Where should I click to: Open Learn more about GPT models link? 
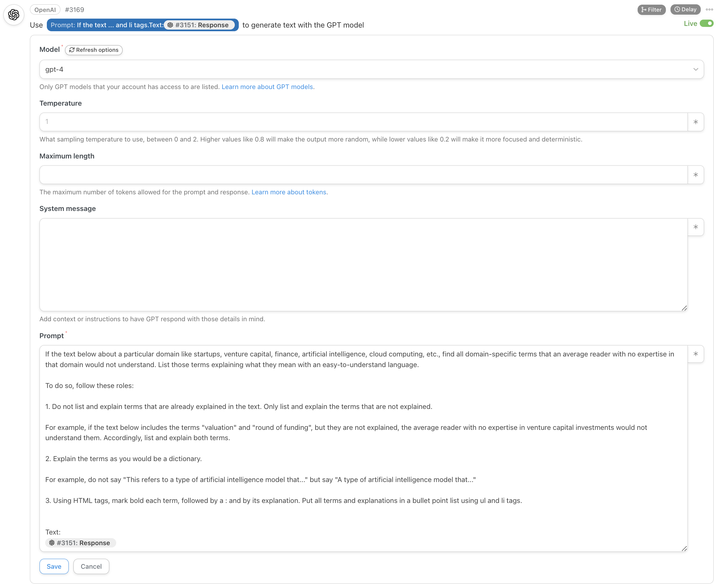[x=267, y=87]
